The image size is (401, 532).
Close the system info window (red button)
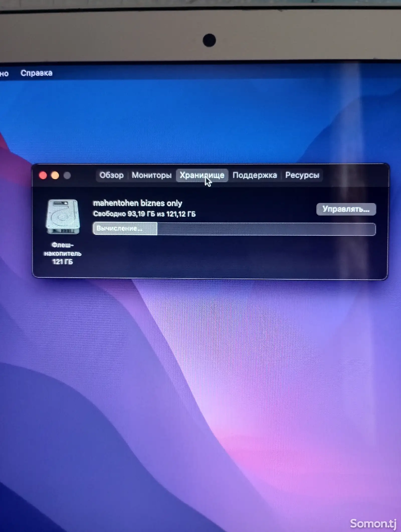(x=43, y=175)
